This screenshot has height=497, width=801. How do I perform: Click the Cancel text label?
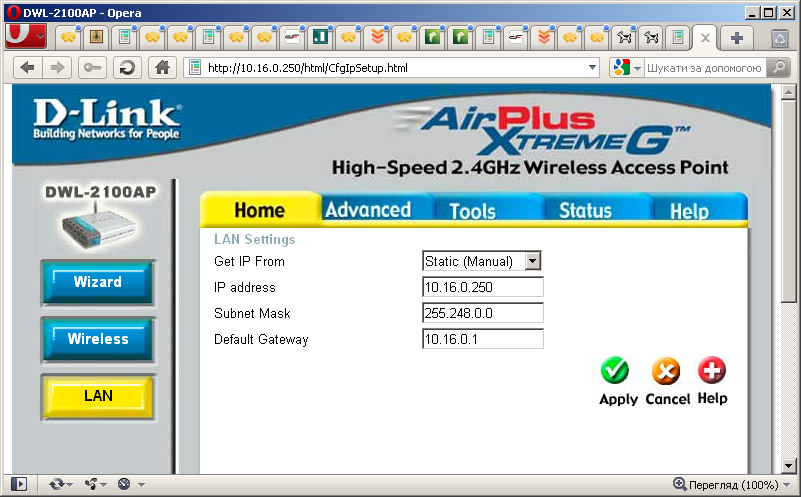[x=668, y=398]
